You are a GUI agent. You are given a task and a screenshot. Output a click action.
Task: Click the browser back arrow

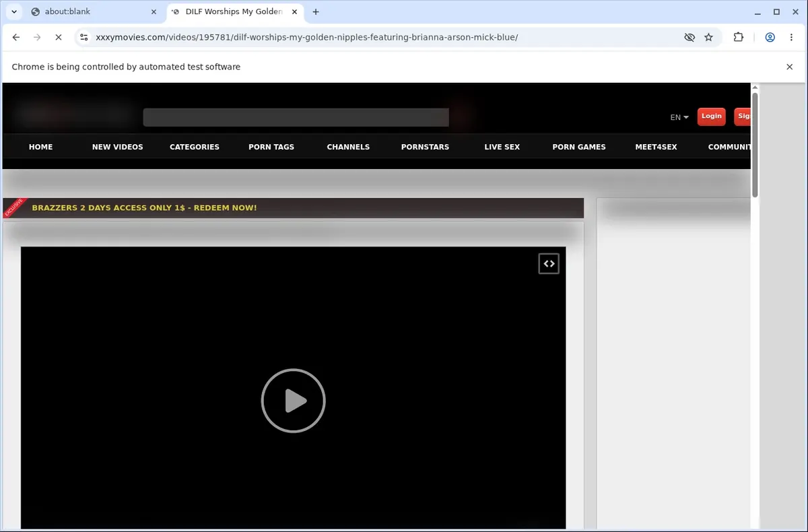coord(16,38)
